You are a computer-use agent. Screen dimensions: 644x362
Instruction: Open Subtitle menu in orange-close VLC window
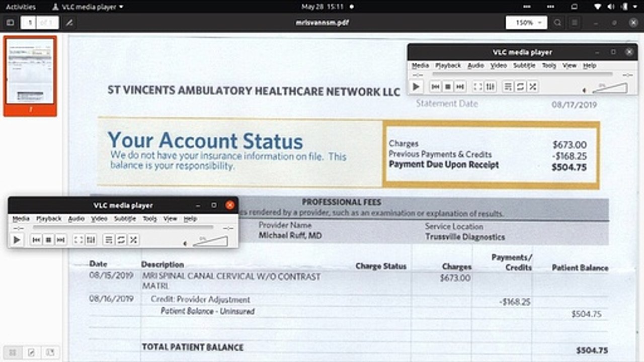125,219
